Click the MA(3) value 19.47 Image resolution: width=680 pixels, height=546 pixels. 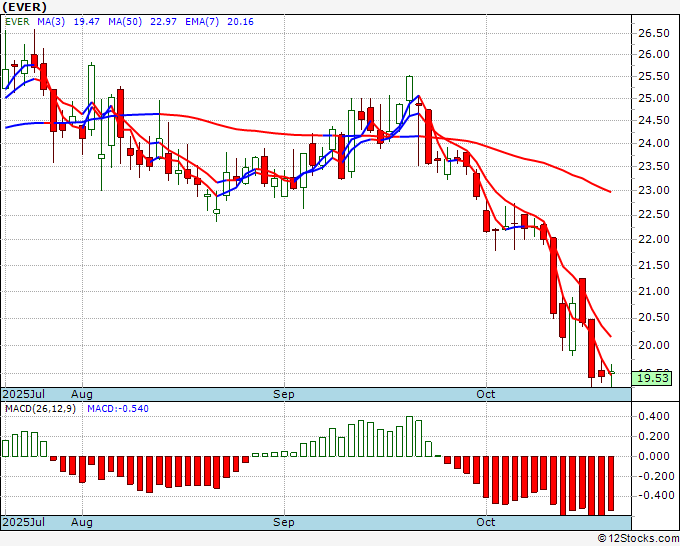[x=86, y=22]
